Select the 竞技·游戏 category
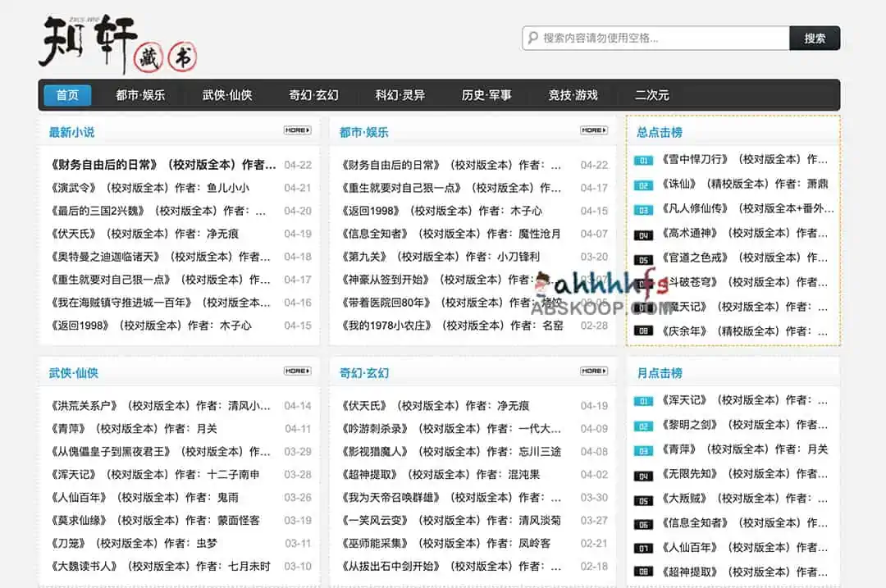Viewport: 886px width, 588px height. 574,95
